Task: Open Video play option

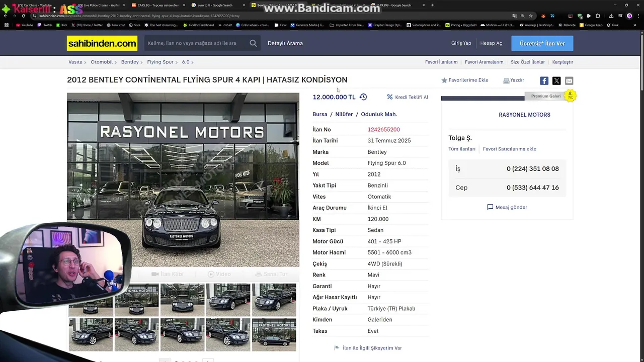Action: [219, 274]
